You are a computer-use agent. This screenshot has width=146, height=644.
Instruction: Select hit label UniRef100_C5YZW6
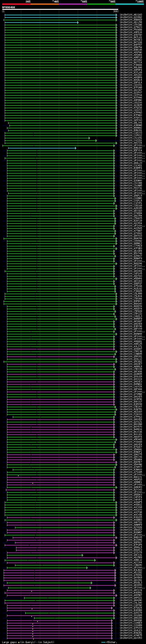pyautogui.click(x=131, y=25)
